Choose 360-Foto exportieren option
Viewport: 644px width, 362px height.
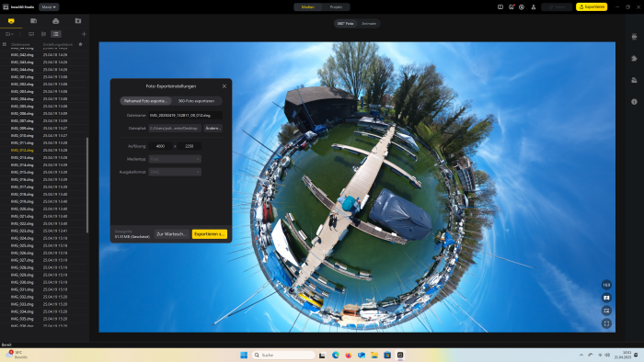[196, 101]
